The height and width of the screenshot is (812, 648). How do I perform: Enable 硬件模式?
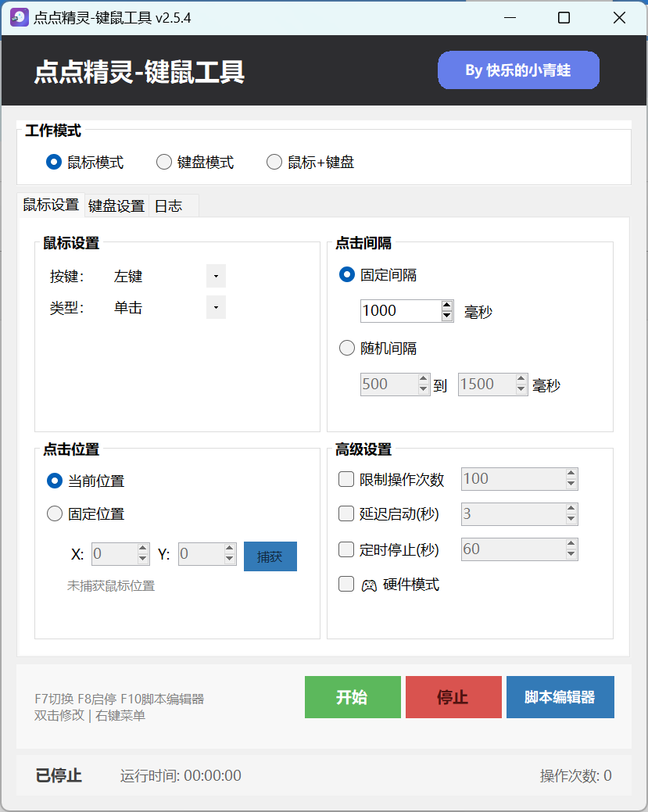346,584
